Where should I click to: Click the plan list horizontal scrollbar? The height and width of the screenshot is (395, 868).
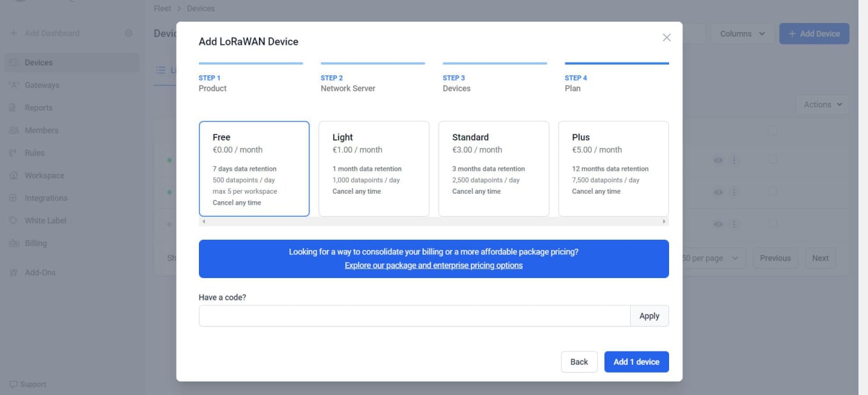[x=433, y=221]
